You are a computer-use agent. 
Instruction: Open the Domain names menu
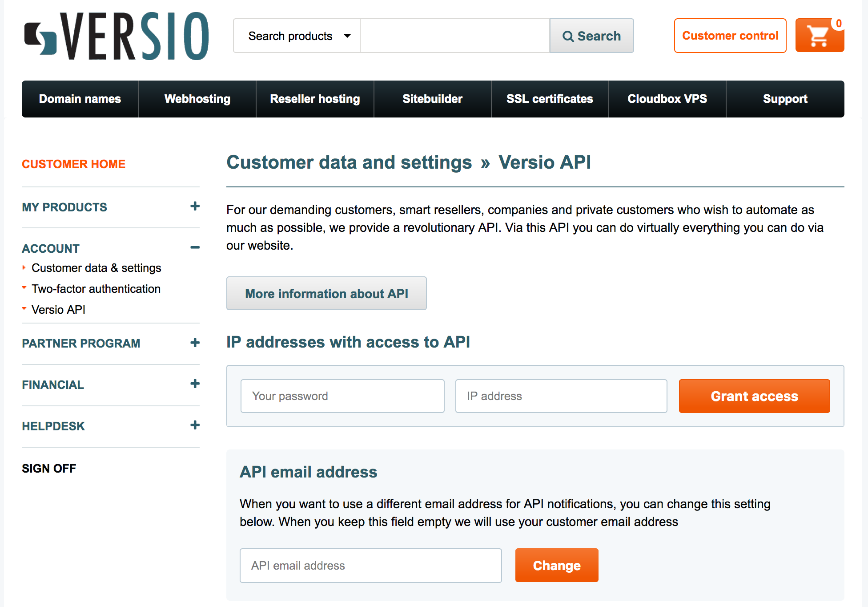tap(80, 99)
